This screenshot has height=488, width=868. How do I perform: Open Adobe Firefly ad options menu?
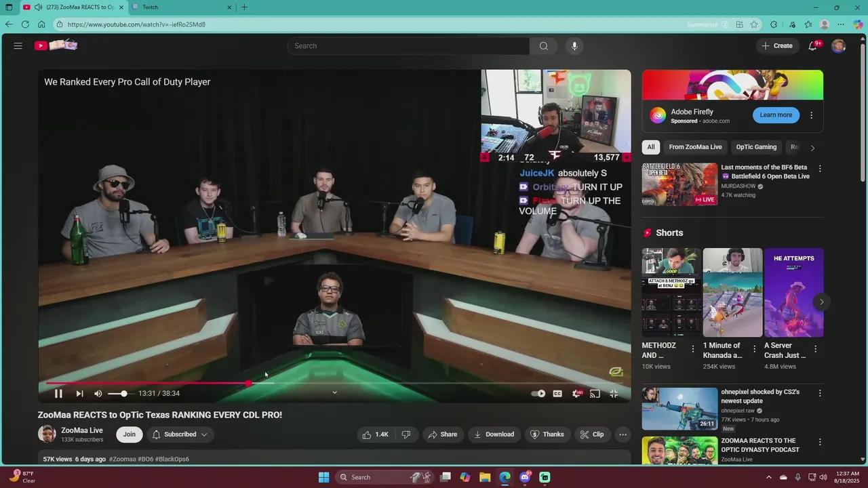pos(811,115)
